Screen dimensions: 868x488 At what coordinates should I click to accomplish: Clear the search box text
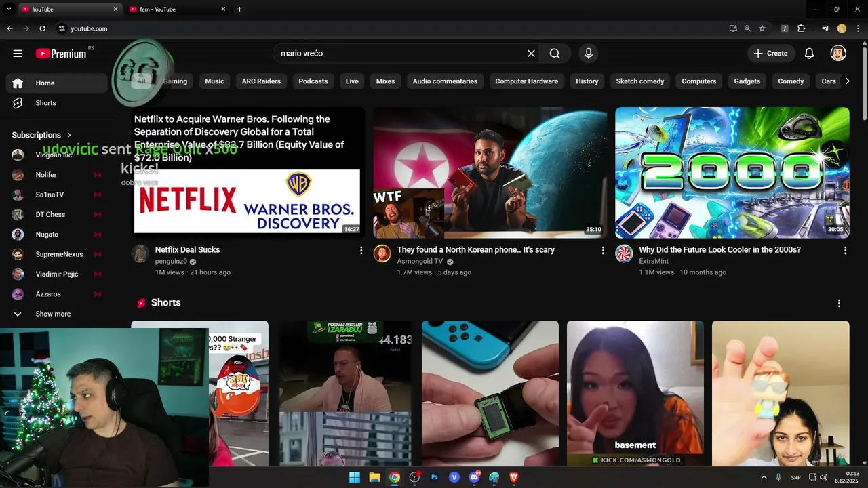click(531, 54)
